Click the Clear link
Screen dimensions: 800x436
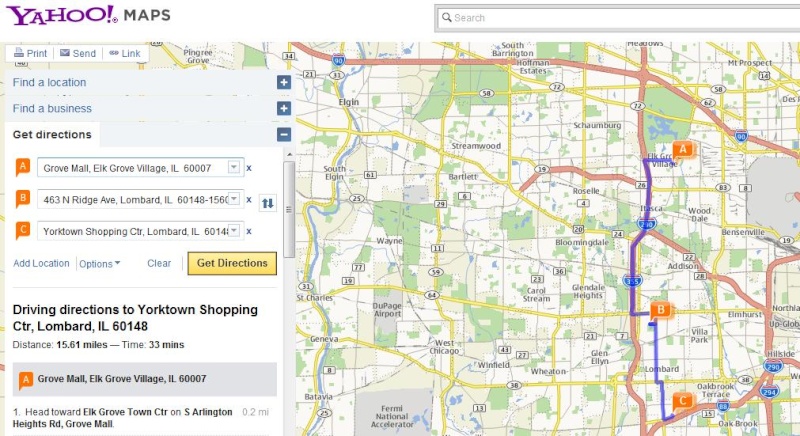(x=159, y=264)
